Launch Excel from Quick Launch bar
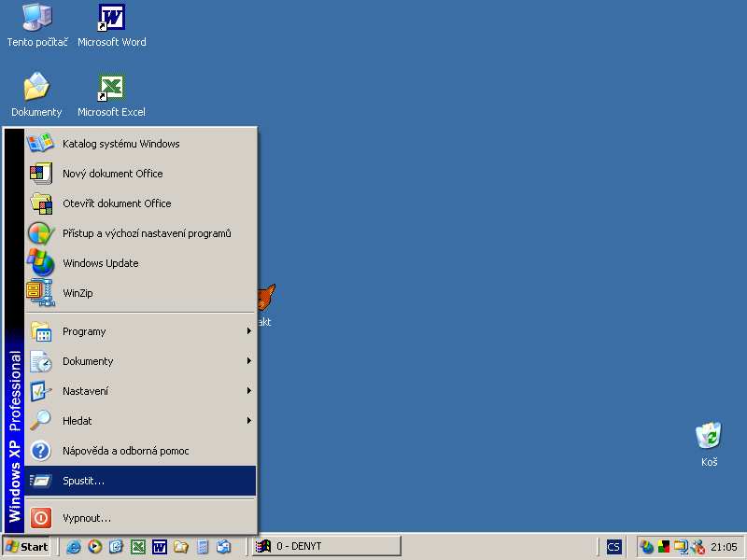747x560 pixels. (x=137, y=546)
